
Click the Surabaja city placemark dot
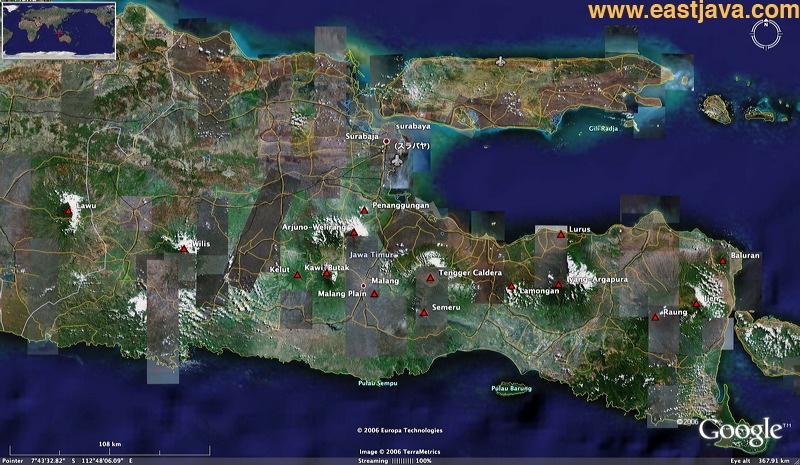(386, 142)
